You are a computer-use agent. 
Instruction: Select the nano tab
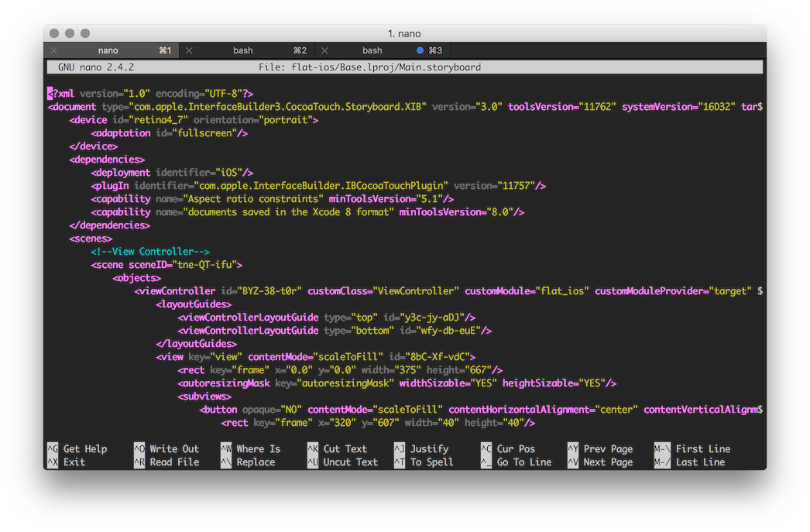108,50
